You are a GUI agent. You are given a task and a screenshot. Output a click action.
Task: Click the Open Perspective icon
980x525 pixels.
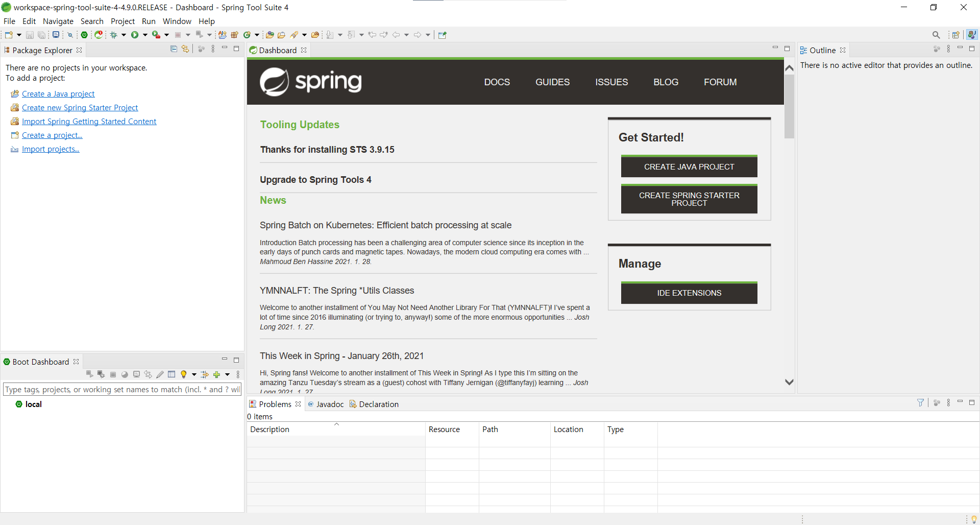(x=956, y=35)
